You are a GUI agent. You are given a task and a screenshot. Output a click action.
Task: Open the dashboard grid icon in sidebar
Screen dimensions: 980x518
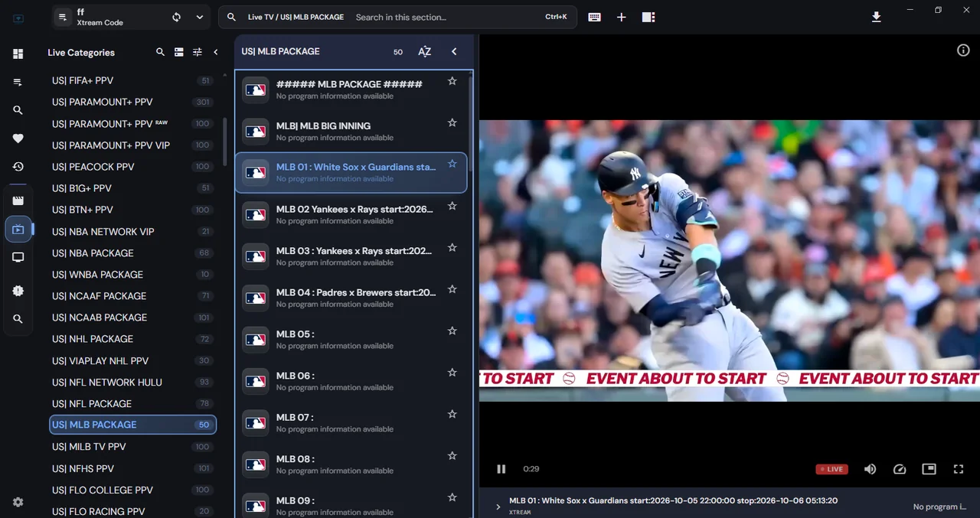click(18, 54)
